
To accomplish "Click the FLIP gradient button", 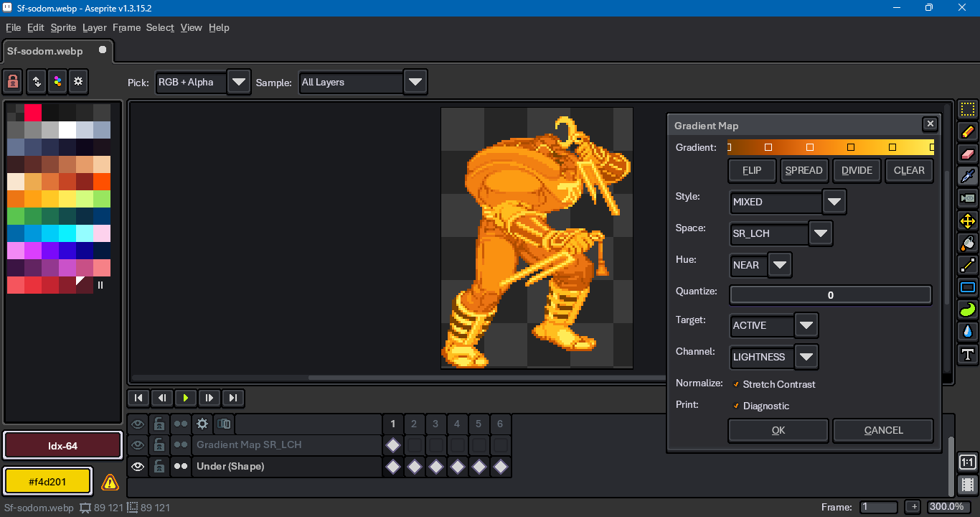I will point(752,171).
